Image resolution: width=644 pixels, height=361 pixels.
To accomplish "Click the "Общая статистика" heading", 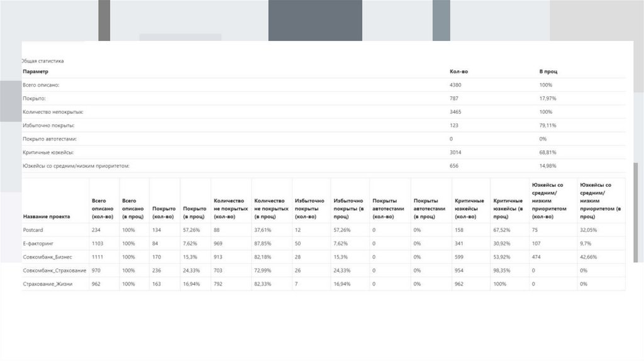I will (43, 61).
